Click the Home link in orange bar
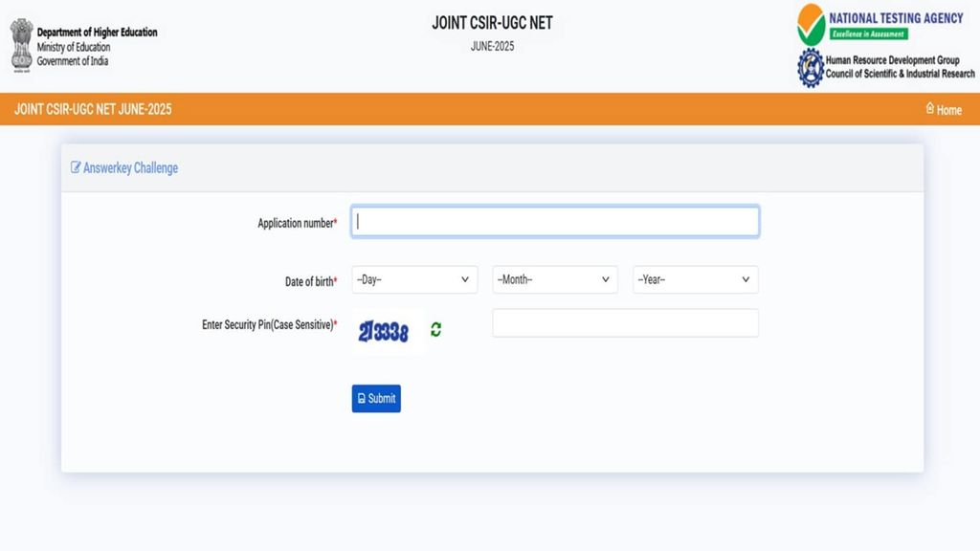 pos(944,109)
